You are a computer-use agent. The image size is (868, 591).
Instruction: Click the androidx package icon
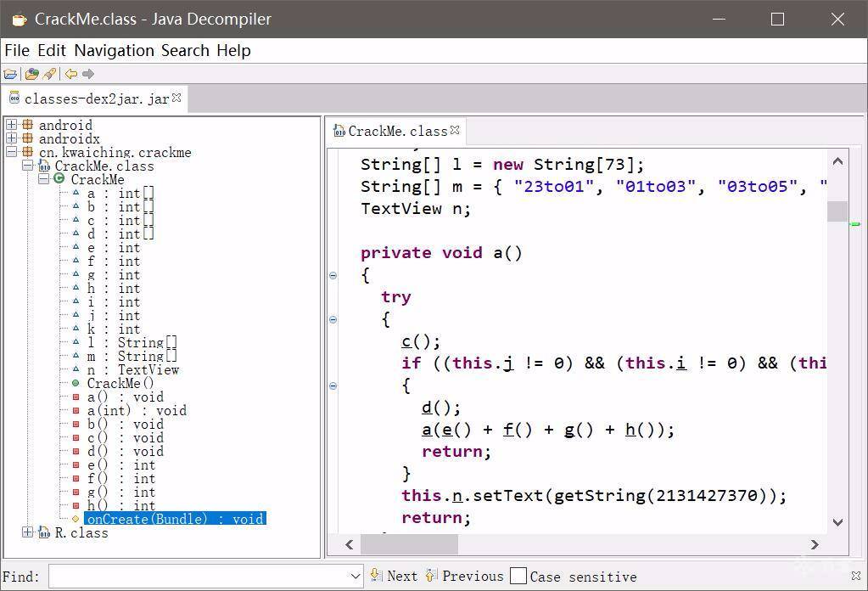click(x=28, y=138)
